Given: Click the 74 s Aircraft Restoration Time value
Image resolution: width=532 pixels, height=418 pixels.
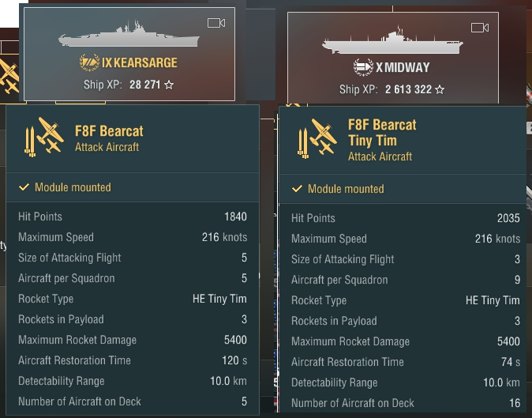Looking at the screenshot, I should [x=511, y=362].
